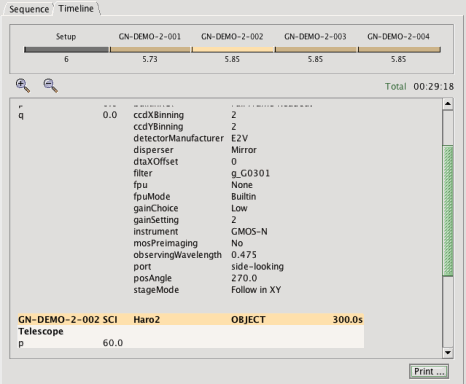The height and width of the screenshot is (384, 466).
Task: Click the dtaXOffset parameter name
Action: [156, 161]
